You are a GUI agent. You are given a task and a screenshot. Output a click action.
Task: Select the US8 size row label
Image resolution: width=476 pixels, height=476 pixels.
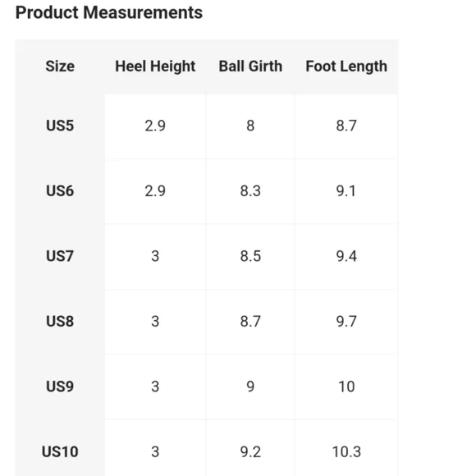[x=60, y=321]
